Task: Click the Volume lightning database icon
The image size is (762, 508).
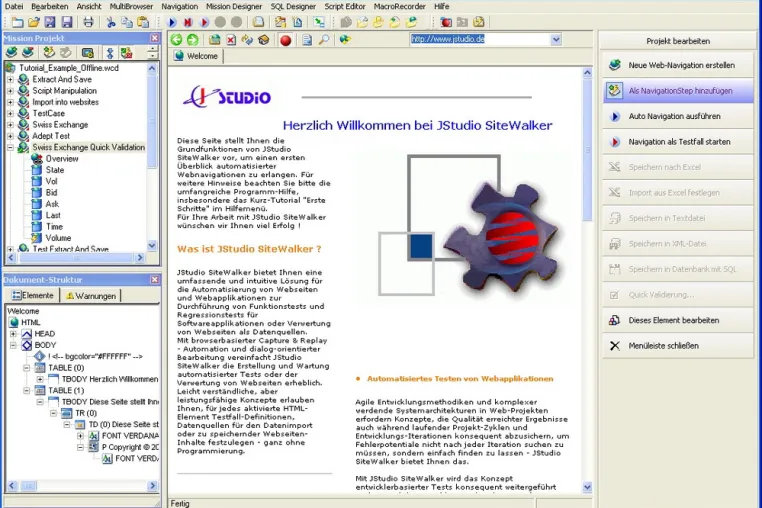Action: 36,238
